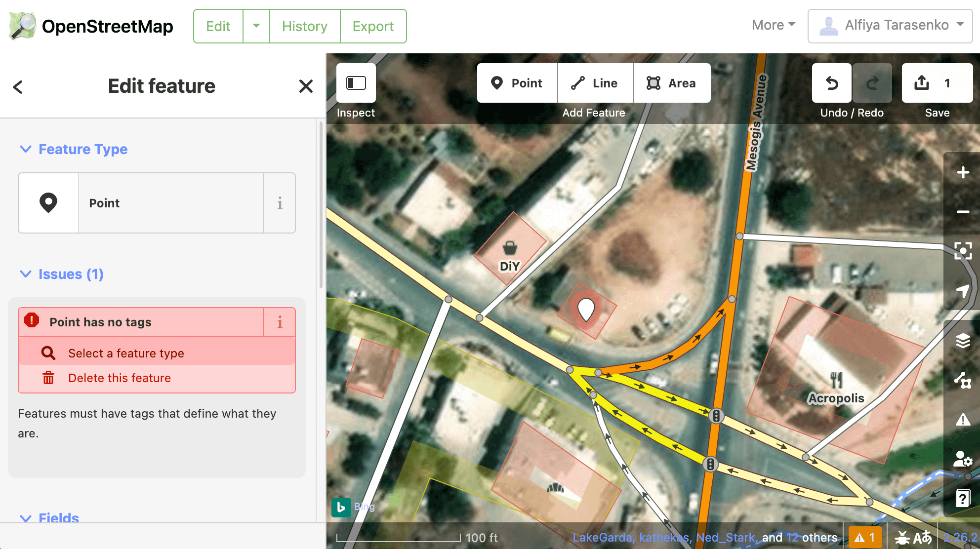This screenshot has width=980, height=549.
Task: Go back with the left arrow in the Edit feature panel
Action: (18, 87)
